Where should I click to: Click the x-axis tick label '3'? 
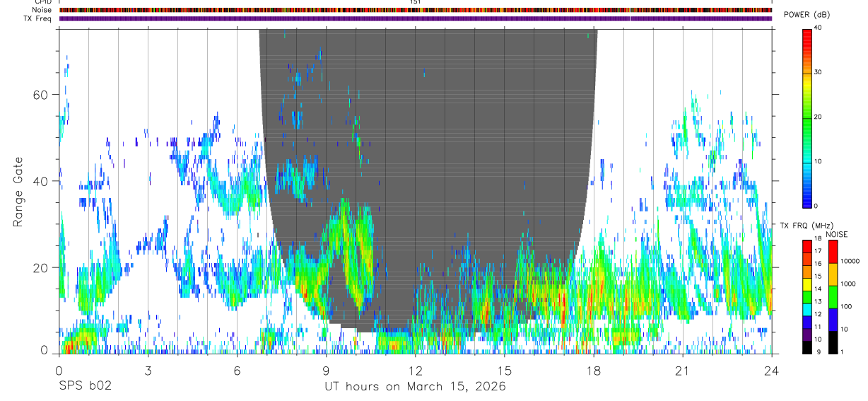pos(148,370)
